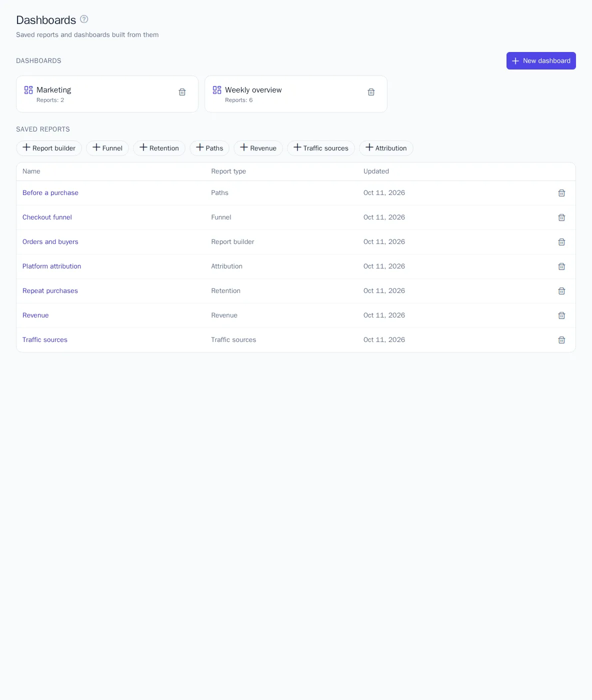
Task: Add a new Funnel report
Action: click(107, 148)
